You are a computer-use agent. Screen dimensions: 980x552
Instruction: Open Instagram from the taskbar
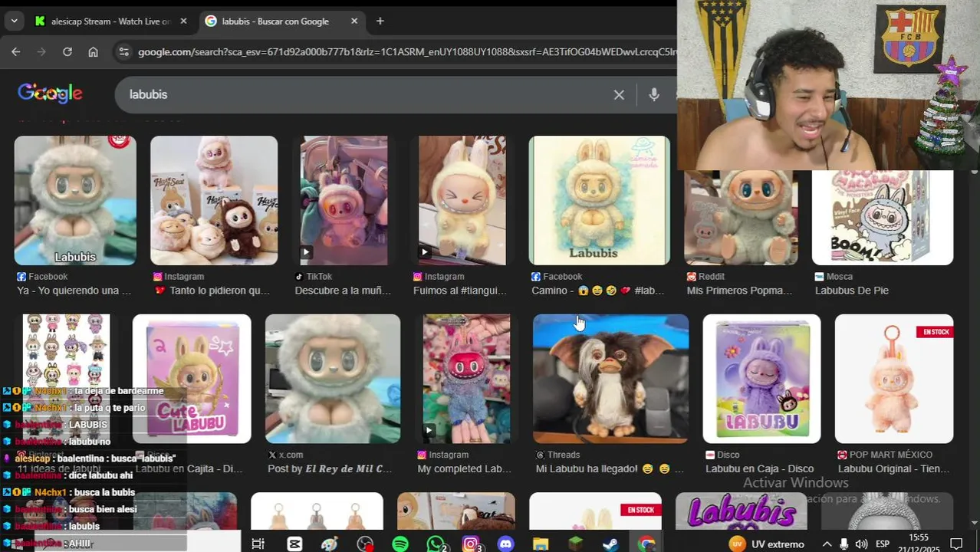471,544
